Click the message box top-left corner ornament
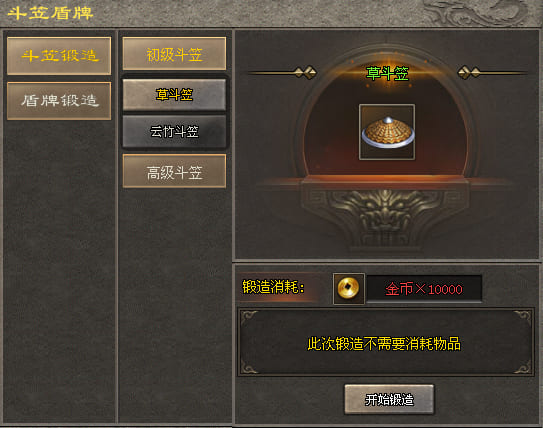The image size is (543, 428). click(x=249, y=318)
